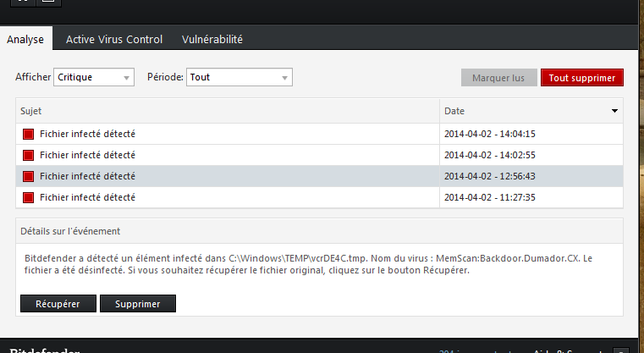
Task: Click the red Tout supprimer button
Action: pyautogui.click(x=582, y=78)
